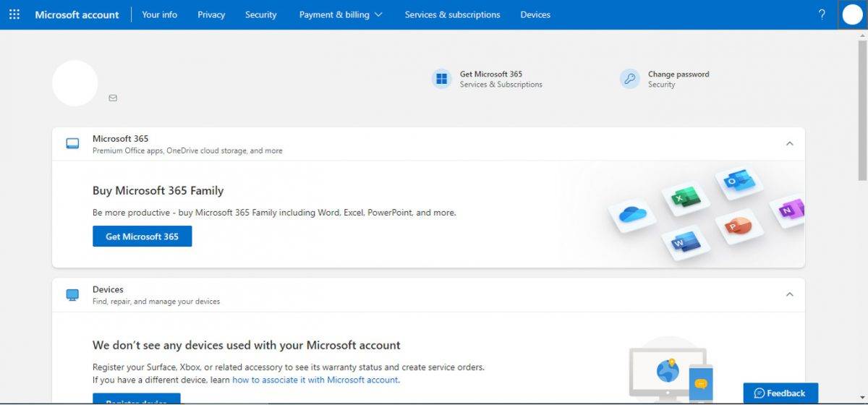
Task: Open the Change password shortcut link
Action: click(x=678, y=74)
